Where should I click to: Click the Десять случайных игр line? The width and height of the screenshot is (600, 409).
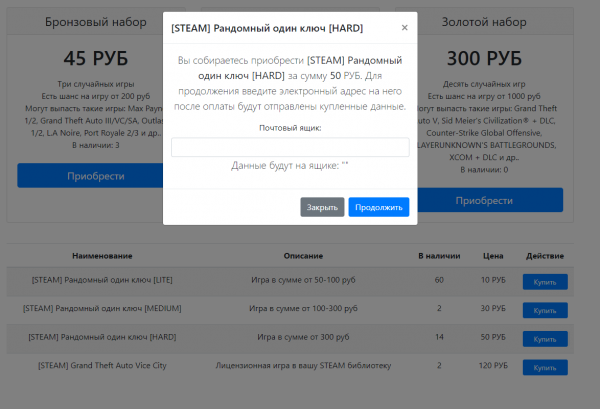click(484, 84)
